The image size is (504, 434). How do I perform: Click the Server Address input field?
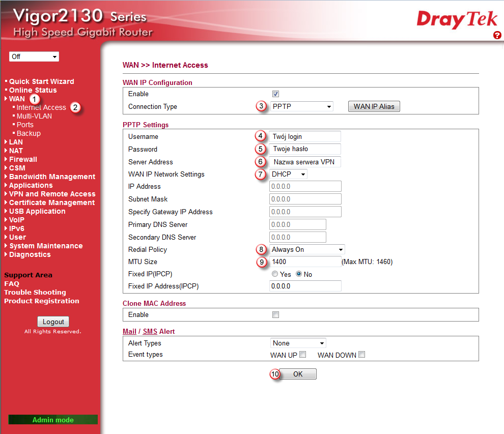tap(305, 162)
